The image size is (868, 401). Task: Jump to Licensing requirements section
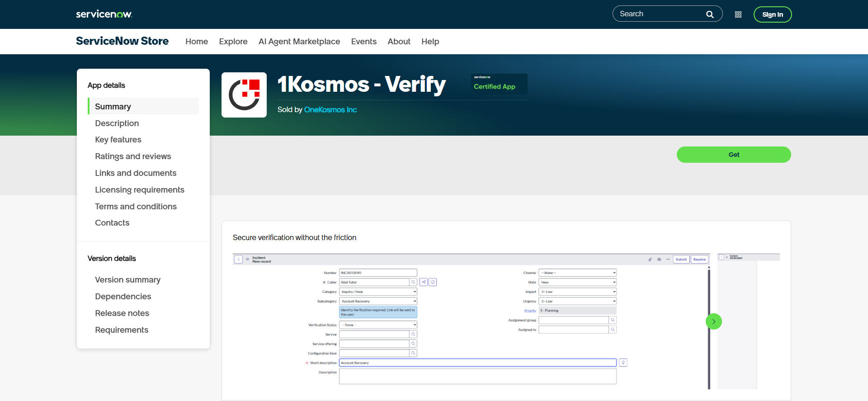140,190
